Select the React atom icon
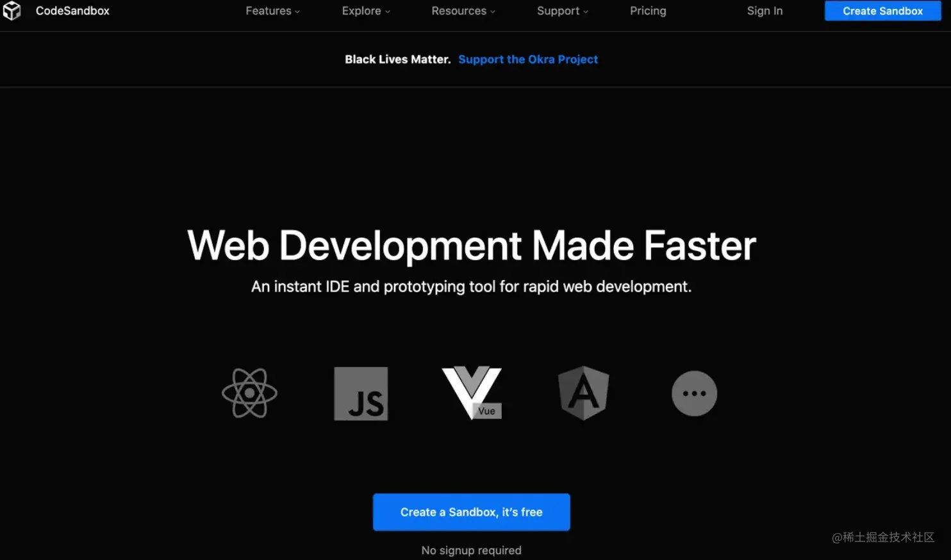 tap(249, 393)
